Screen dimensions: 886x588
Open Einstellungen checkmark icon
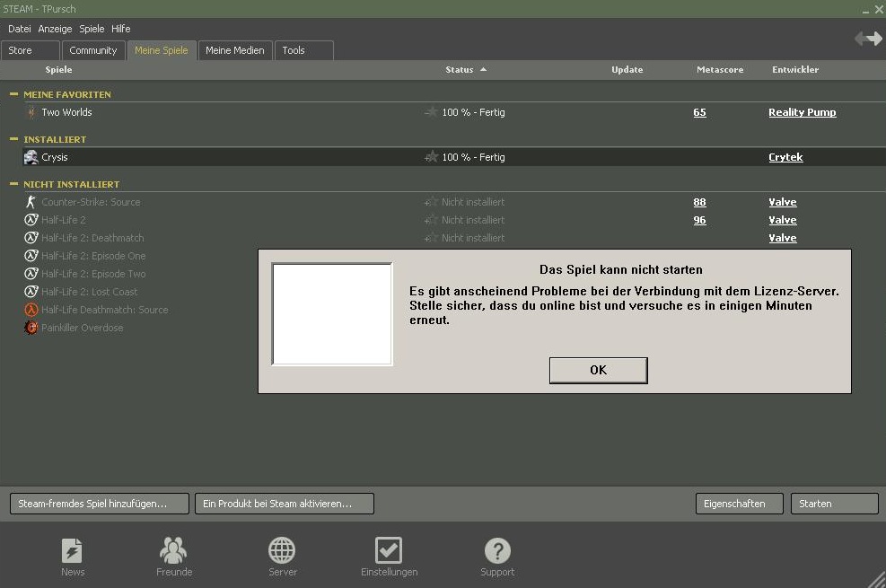(389, 550)
